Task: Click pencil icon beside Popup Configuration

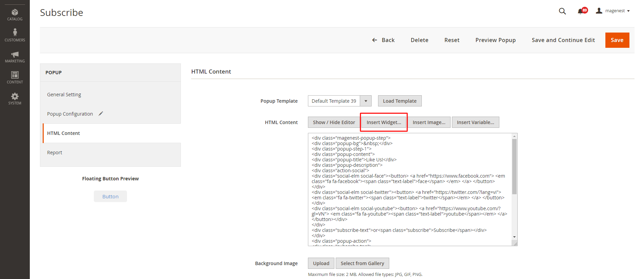Action: click(101, 114)
